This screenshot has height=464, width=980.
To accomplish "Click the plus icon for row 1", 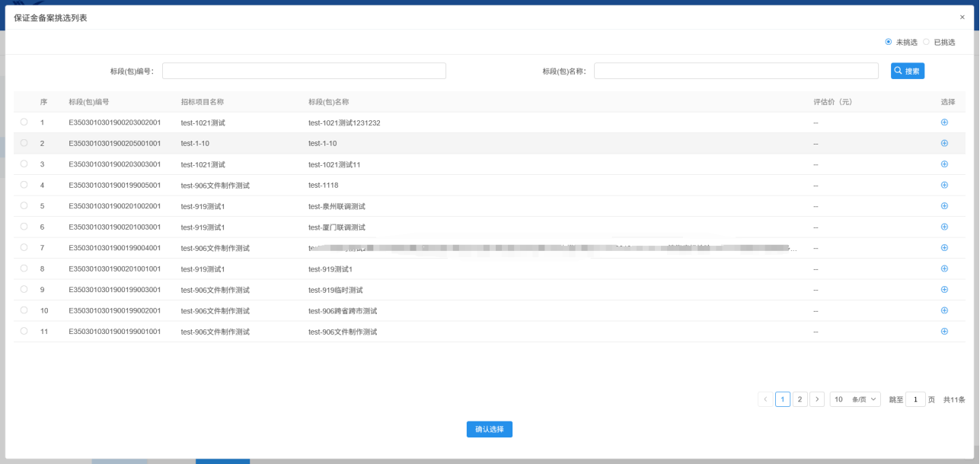I will point(944,122).
